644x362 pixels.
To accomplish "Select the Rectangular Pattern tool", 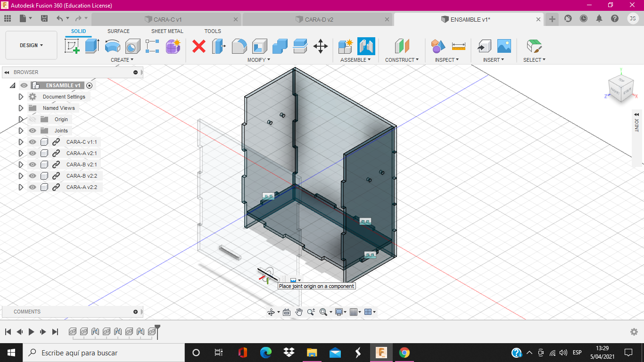I will 153,46.
